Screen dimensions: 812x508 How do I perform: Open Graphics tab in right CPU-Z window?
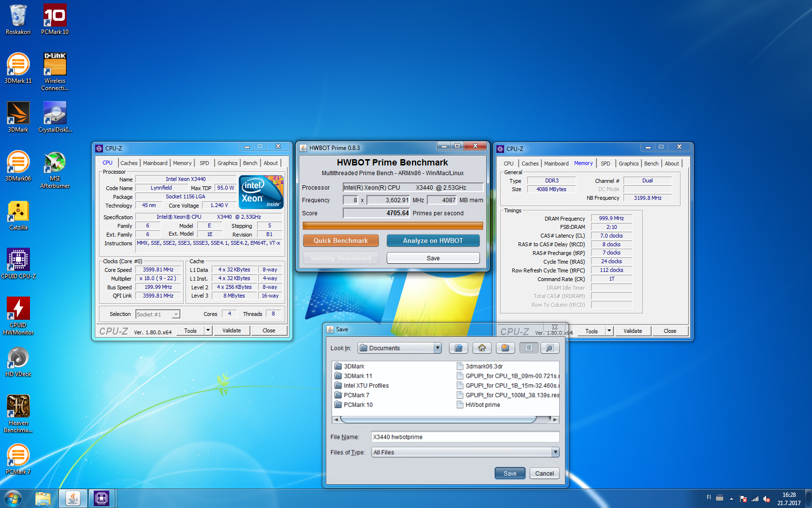point(628,164)
